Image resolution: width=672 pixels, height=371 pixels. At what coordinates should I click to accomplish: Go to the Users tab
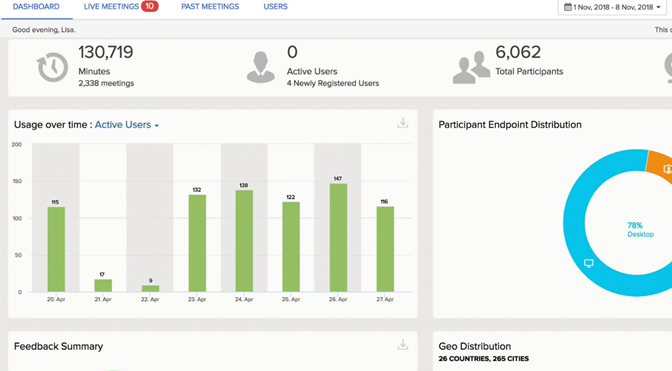pyautogui.click(x=275, y=7)
